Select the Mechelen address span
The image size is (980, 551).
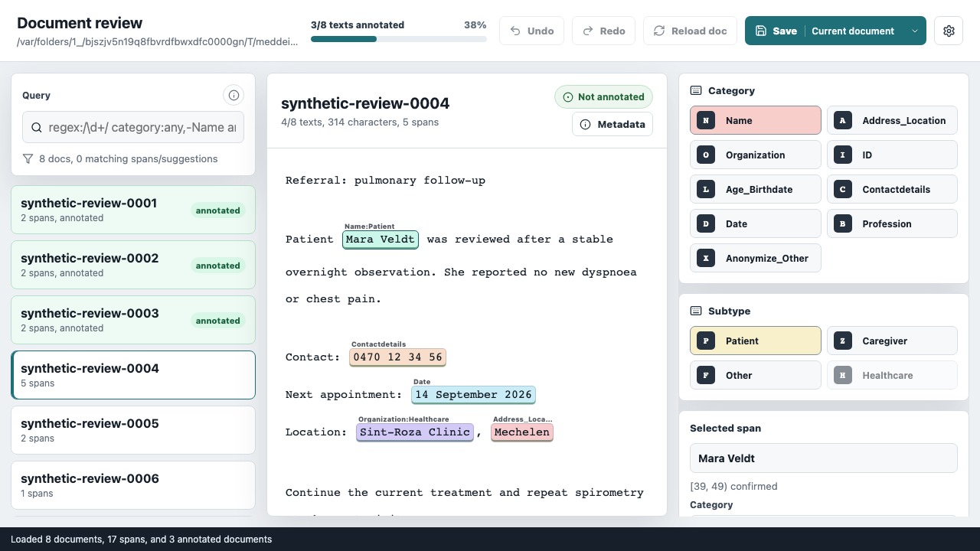tap(521, 432)
